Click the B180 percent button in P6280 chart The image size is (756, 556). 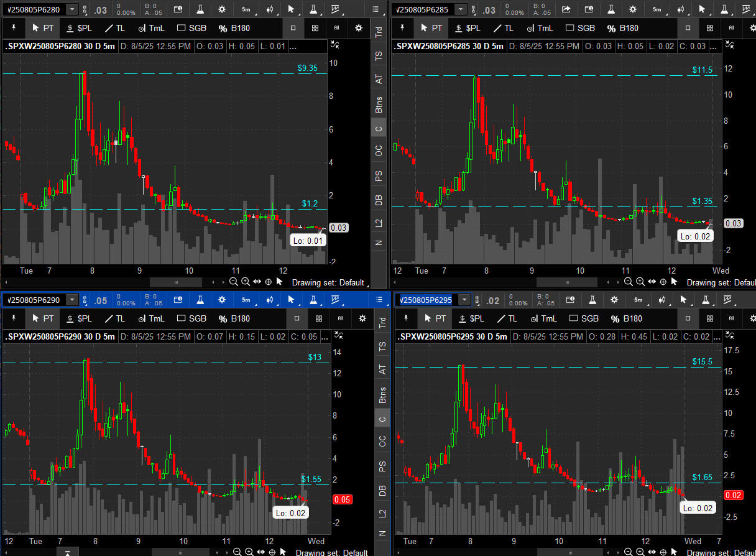tap(235, 28)
